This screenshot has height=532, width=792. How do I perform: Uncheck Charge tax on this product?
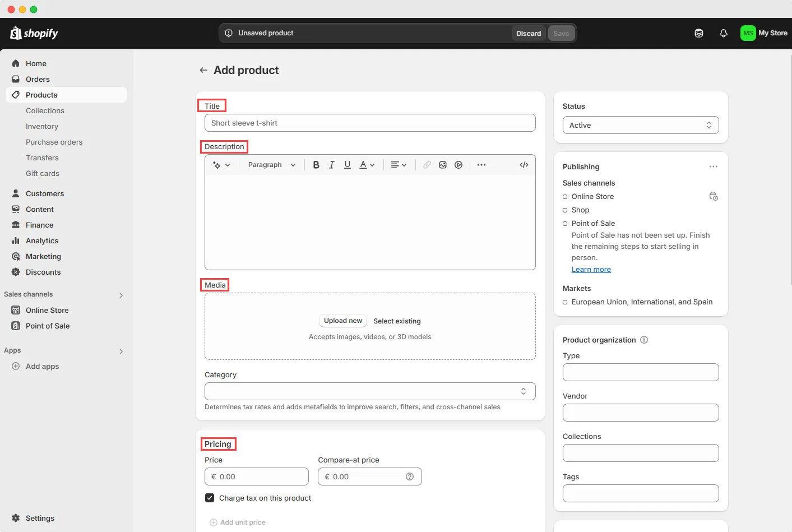click(x=209, y=497)
